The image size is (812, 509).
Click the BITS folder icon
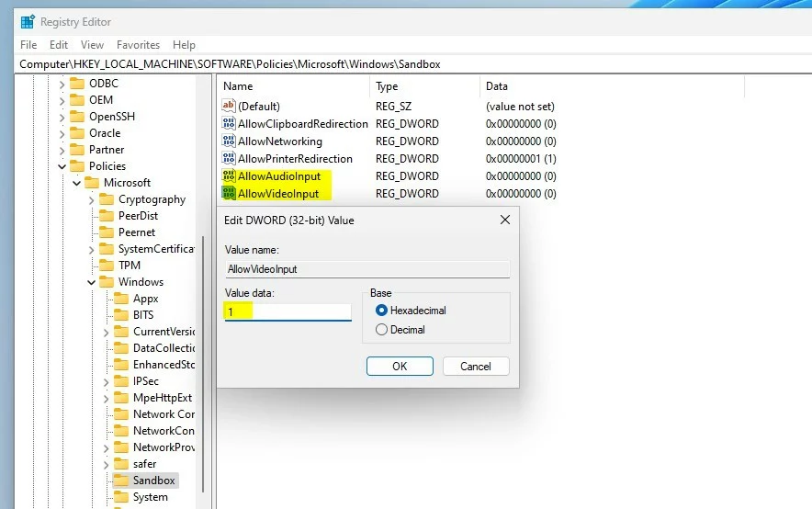121,315
